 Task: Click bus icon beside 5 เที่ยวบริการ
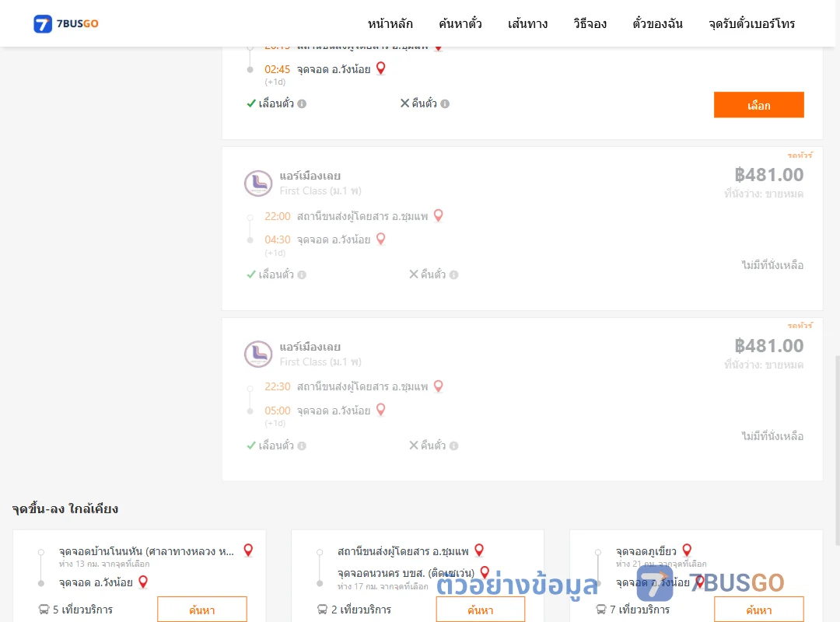[44, 610]
